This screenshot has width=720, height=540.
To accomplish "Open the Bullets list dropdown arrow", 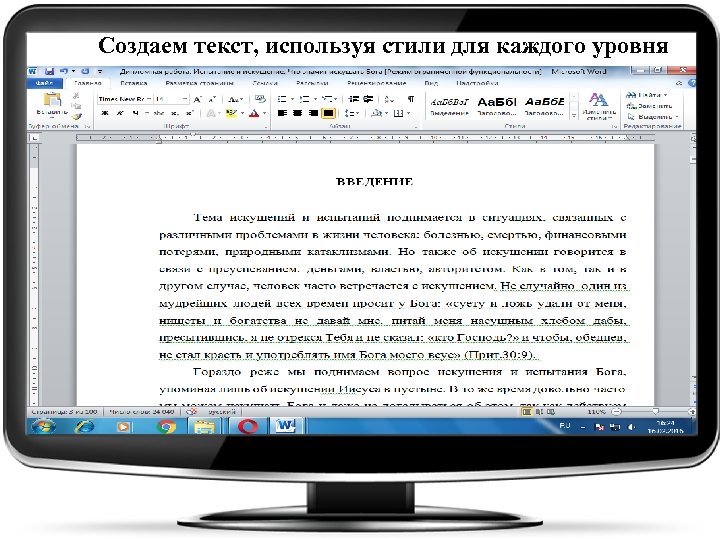I will click(x=292, y=99).
